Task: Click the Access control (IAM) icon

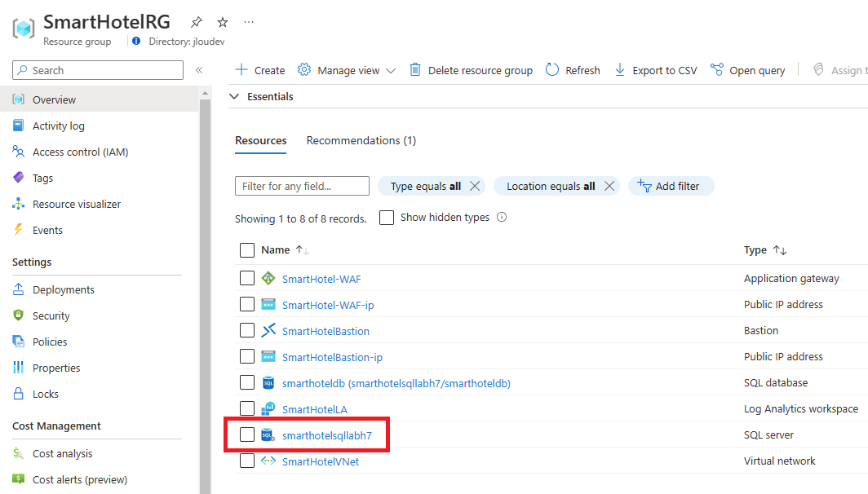Action: [18, 152]
